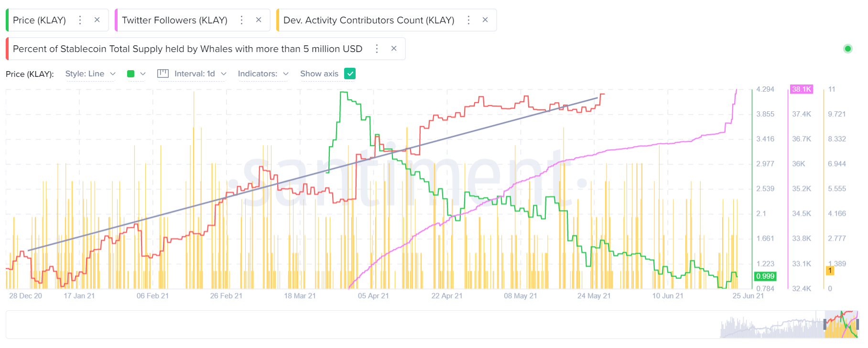Image resolution: width=868 pixels, height=348 pixels.
Task: Open Price (KLAY) three-dot options menu
Action: (x=80, y=20)
